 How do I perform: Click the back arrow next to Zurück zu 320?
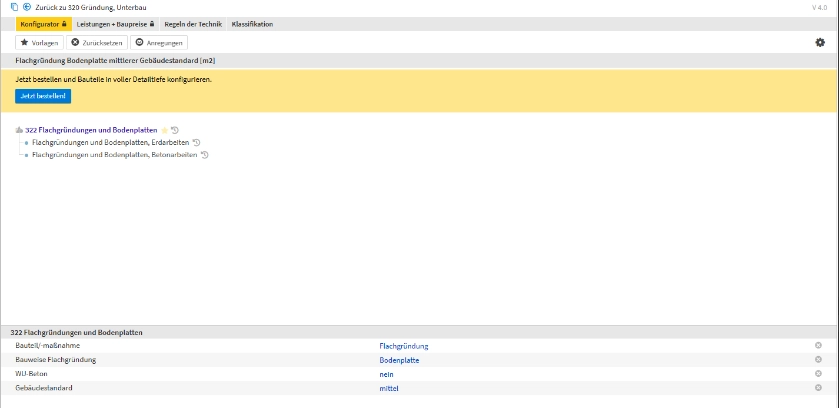(x=26, y=7)
